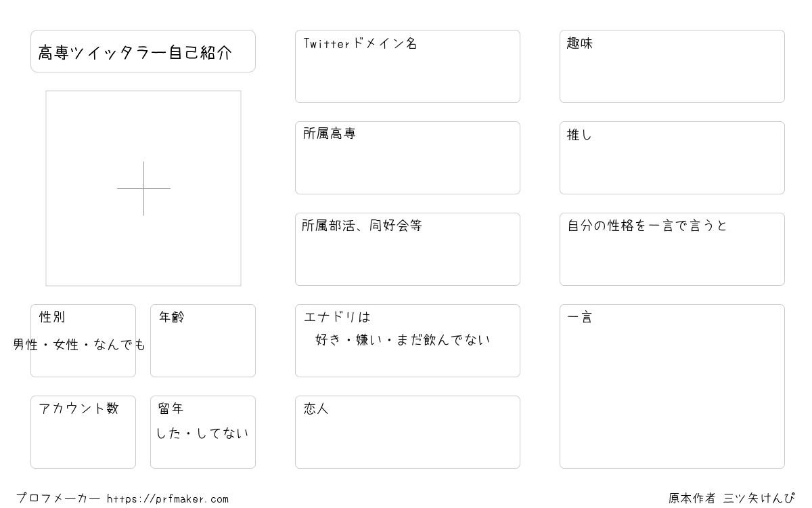This screenshot has width=812, height=508.
Task: Click the plus icon in the photo placeholder
Action: pos(143,188)
